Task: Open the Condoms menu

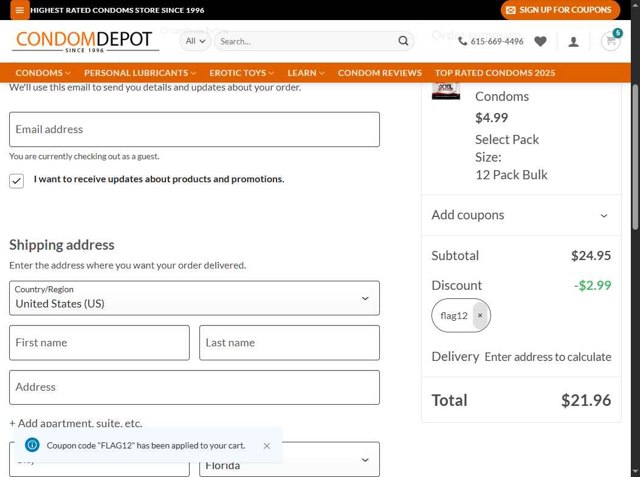Action: (x=43, y=73)
